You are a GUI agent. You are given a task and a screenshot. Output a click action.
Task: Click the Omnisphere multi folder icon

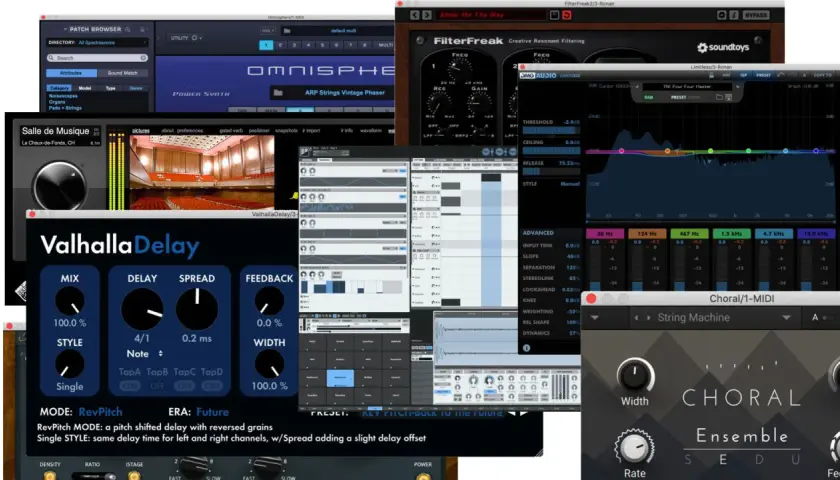pyautogui.click(x=287, y=31)
